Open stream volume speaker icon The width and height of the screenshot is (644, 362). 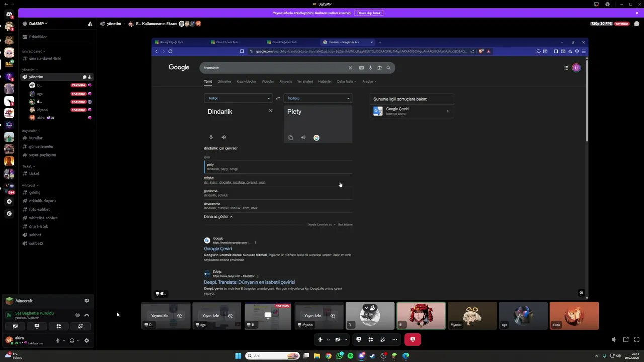click(614, 340)
